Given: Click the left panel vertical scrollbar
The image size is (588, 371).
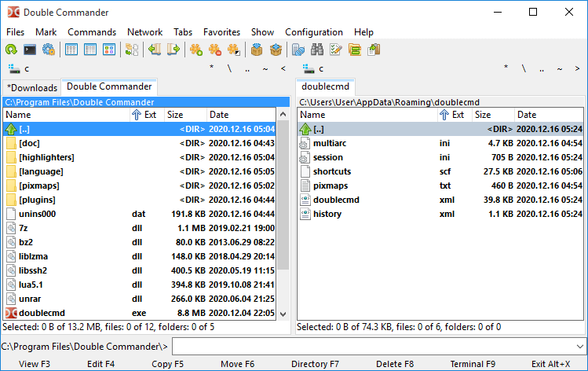Looking at the screenshot, I should pos(283,236).
